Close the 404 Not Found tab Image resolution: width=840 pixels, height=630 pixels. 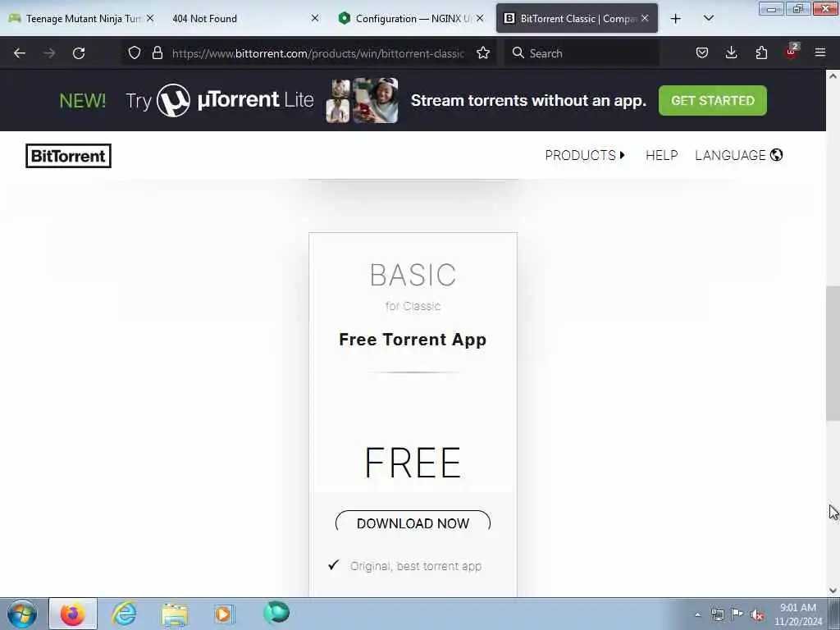pyautogui.click(x=315, y=18)
